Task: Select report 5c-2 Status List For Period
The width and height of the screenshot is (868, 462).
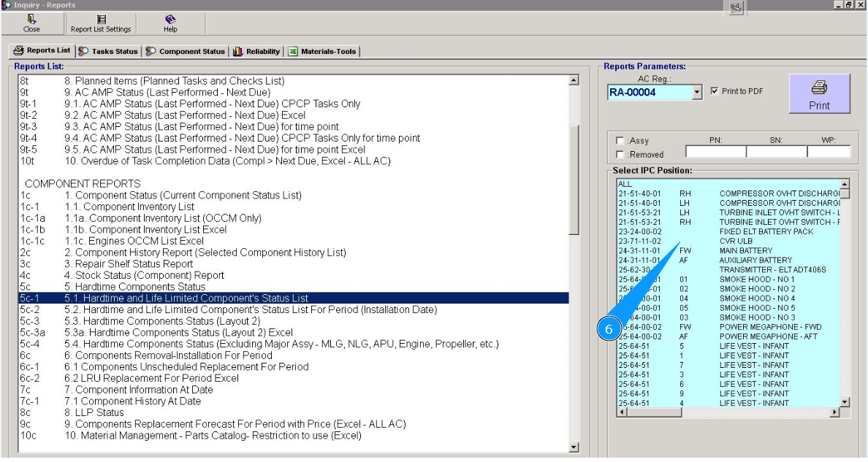Action: point(294,310)
